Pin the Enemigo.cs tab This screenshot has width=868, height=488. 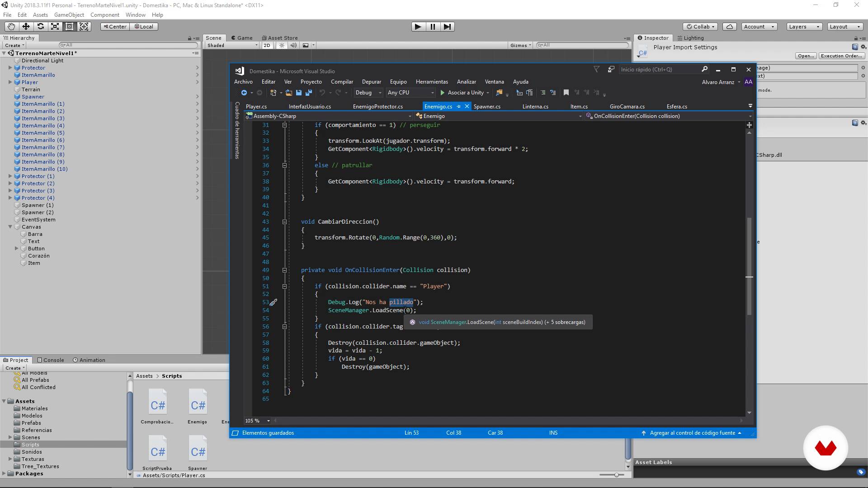click(x=458, y=107)
